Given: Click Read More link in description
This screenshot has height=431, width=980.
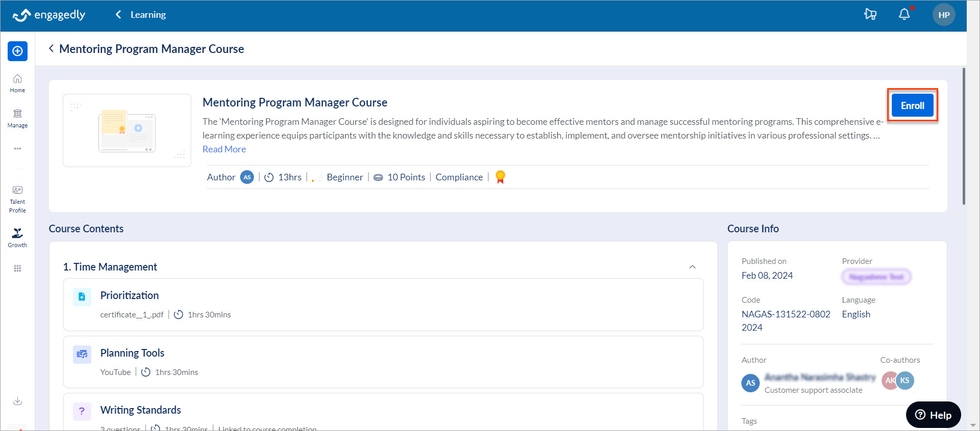Looking at the screenshot, I should (x=224, y=149).
